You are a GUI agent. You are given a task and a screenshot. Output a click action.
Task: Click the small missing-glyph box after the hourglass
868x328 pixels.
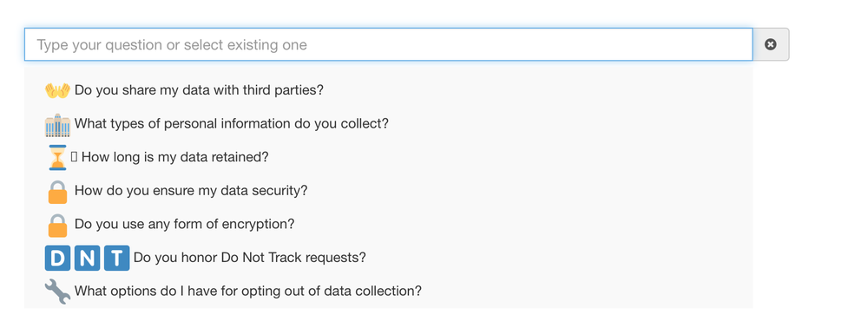click(74, 157)
